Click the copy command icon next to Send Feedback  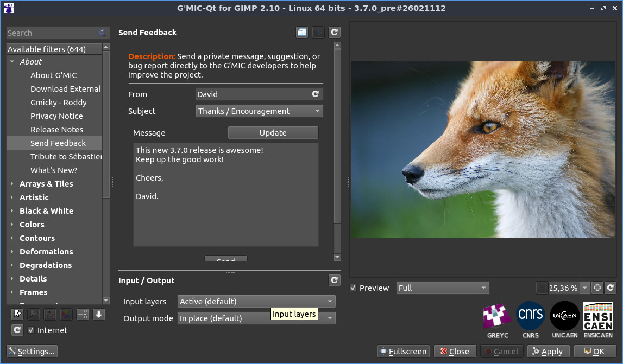pyautogui.click(x=302, y=33)
